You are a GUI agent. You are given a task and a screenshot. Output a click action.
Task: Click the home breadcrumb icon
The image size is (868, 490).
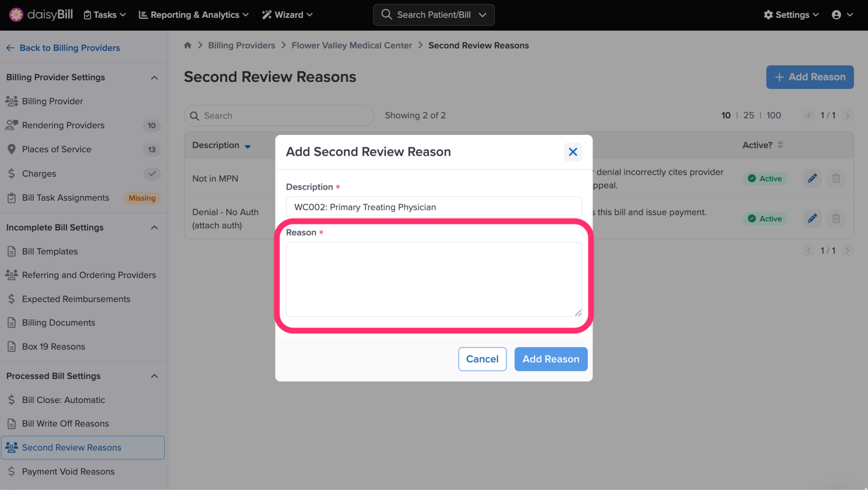coord(188,45)
